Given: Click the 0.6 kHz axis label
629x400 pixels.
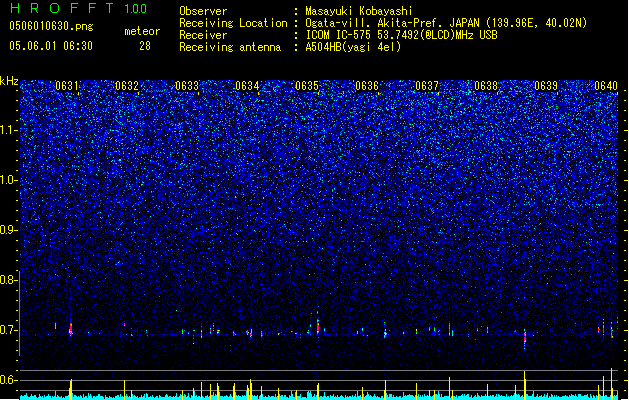Looking at the screenshot, I should (8, 380).
